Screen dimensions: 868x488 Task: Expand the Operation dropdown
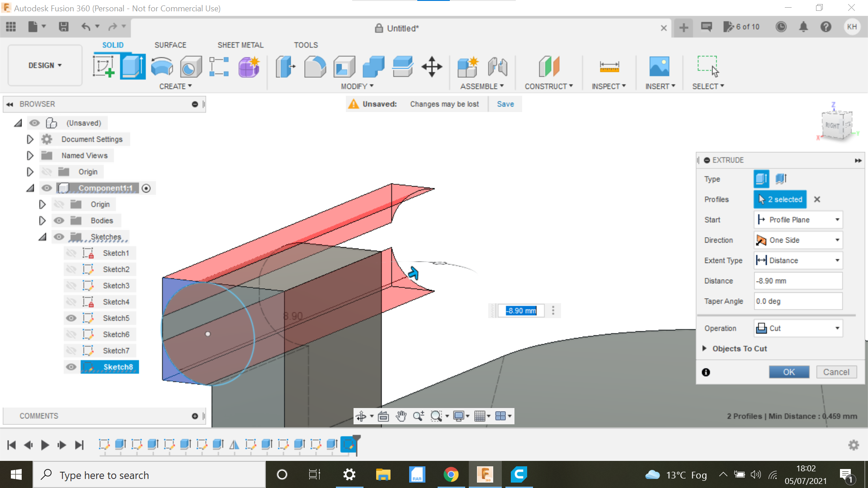tap(838, 328)
